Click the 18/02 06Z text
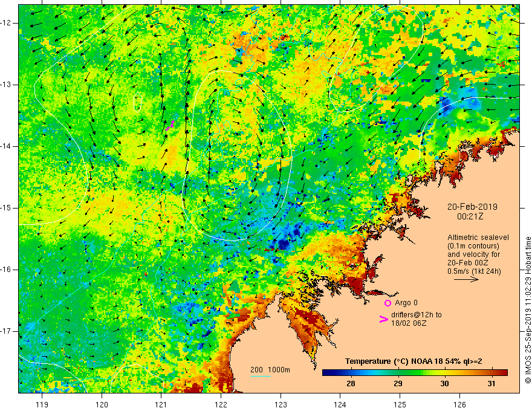This screenshot has height=411, width=532. 409,323
